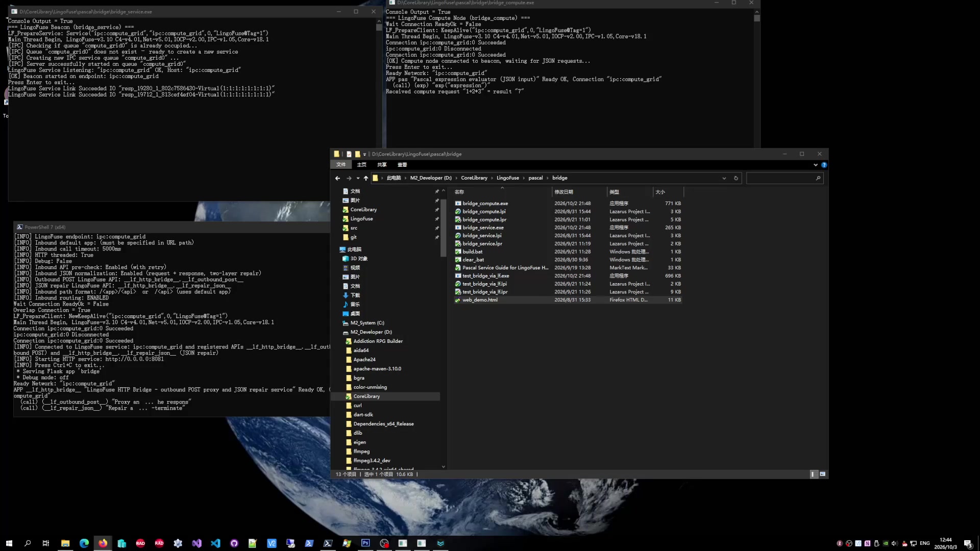Open the blue PowerShell taskbar icon
980x551 pixels.
[309, 543]
